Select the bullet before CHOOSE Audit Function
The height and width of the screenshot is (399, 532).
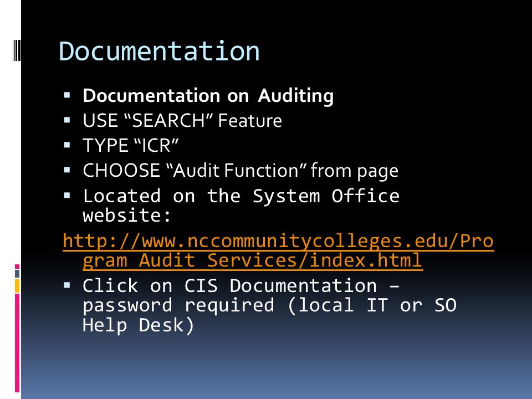pyautogui.click(x=67, y=170)
